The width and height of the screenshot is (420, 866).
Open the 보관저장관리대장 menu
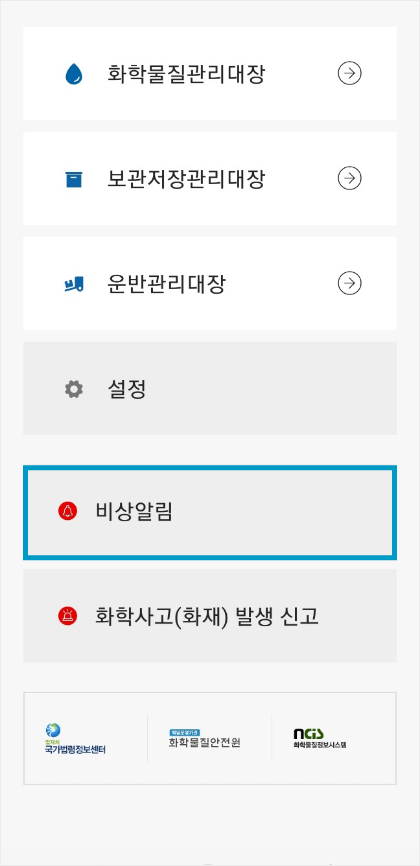(x=210, y=178)
